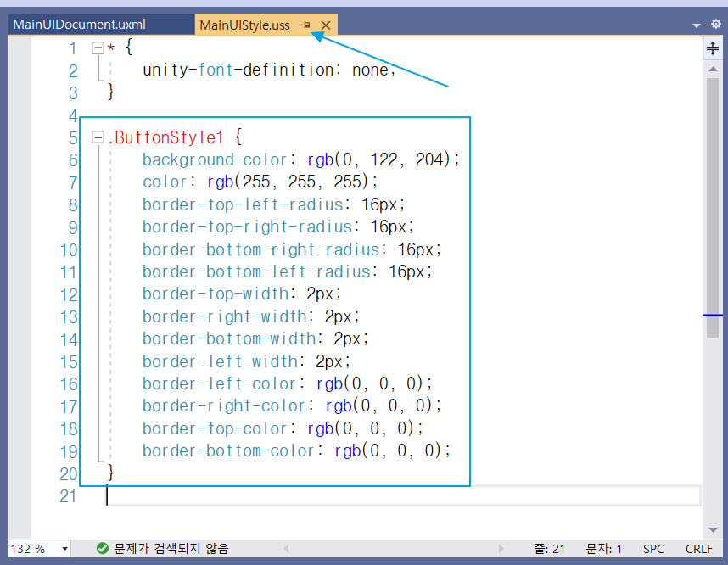This screenshot has width=728, height=565.
Task: Close the MainUIStyle.uss tab
Action: pos(326,25)
